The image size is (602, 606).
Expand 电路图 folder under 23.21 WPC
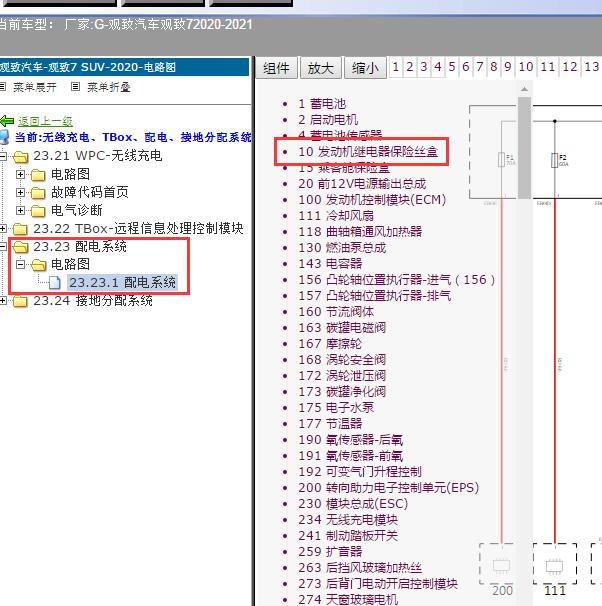[20, 174]
